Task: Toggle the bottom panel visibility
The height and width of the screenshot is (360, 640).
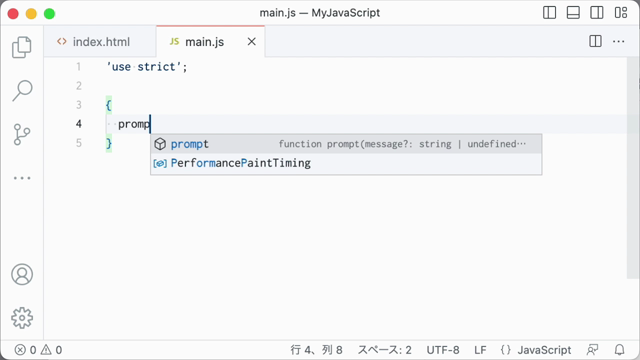Action: click(x=573, y=13)
